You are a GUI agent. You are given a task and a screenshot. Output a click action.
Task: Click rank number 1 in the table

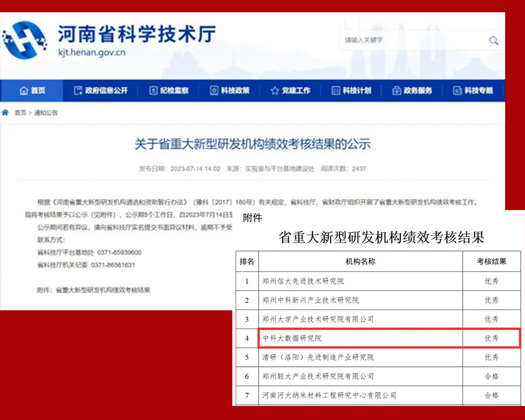pos(247,281)
